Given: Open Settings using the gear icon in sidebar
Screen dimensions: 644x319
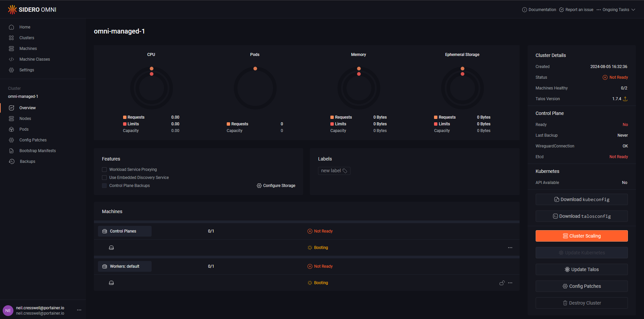Looking at the screenshot, I should [11, 70].
